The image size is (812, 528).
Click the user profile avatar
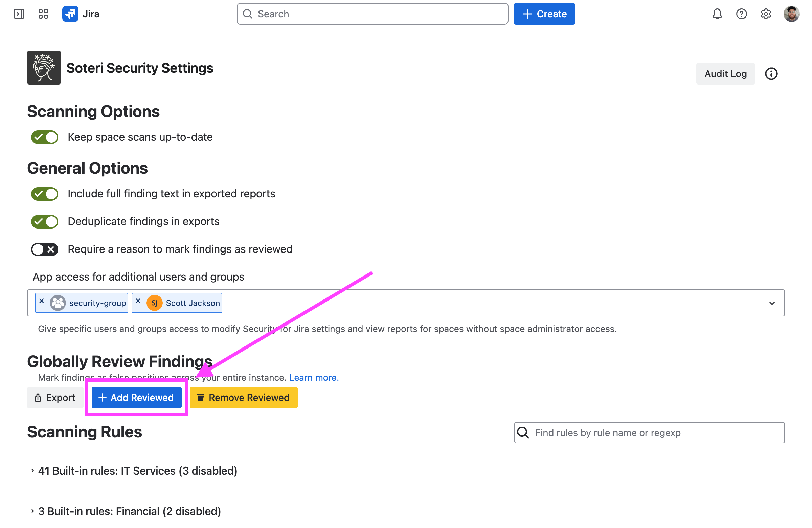(x=791, y=14)
